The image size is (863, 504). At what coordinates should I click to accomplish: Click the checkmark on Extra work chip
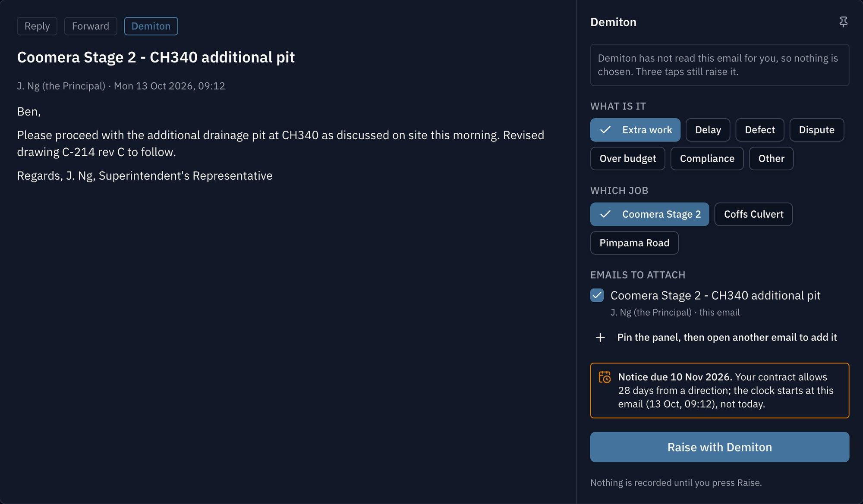pyautogui.click(x=605, y=130)
